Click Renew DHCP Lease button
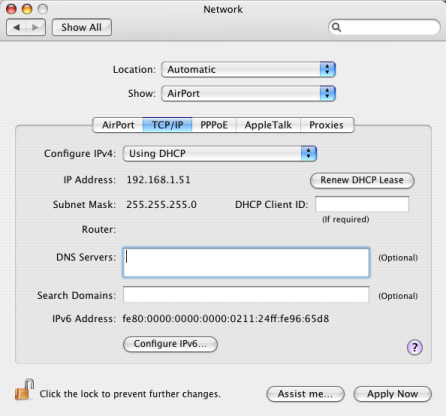 (x=362, y=180)
